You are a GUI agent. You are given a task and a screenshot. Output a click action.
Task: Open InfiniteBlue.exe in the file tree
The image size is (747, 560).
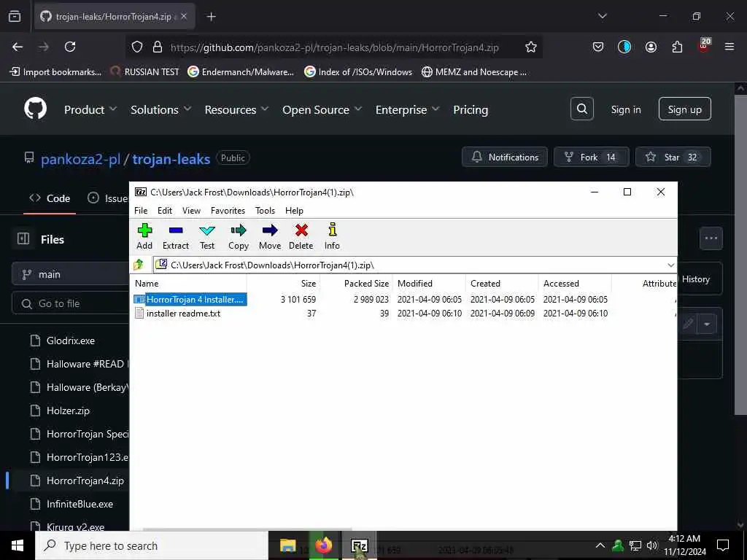[80, 504]
